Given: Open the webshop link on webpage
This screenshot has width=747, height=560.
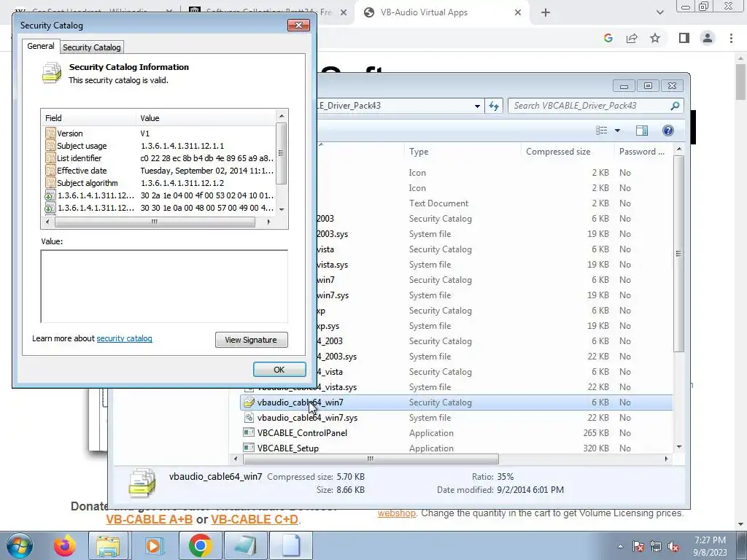Looking at the screenshot, I should (x=396, y=513).
